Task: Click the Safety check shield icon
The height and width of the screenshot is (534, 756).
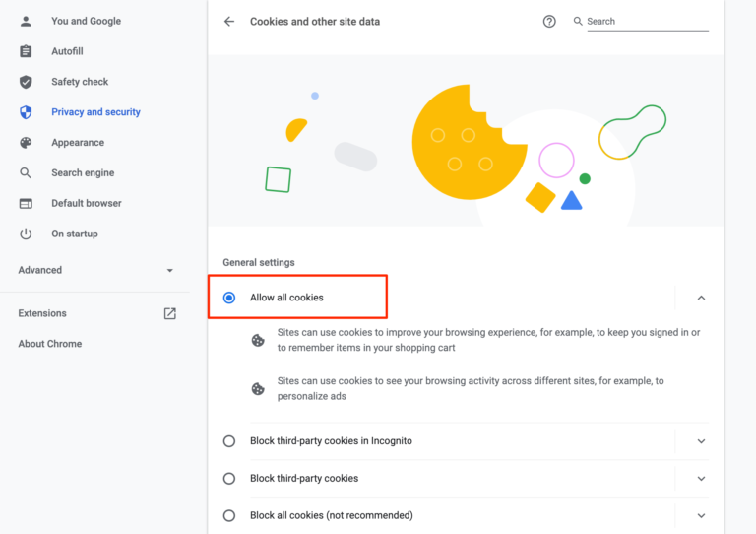Action: tap(27, 82)
